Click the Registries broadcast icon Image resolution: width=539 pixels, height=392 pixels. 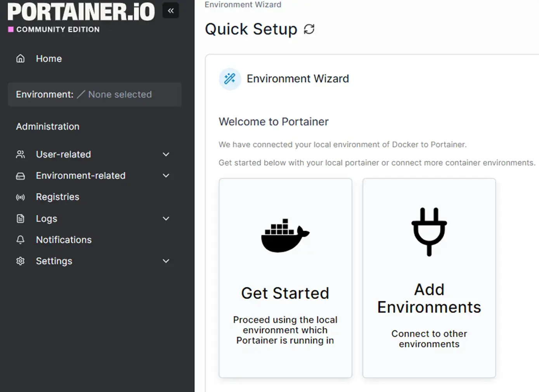point(21,197)
